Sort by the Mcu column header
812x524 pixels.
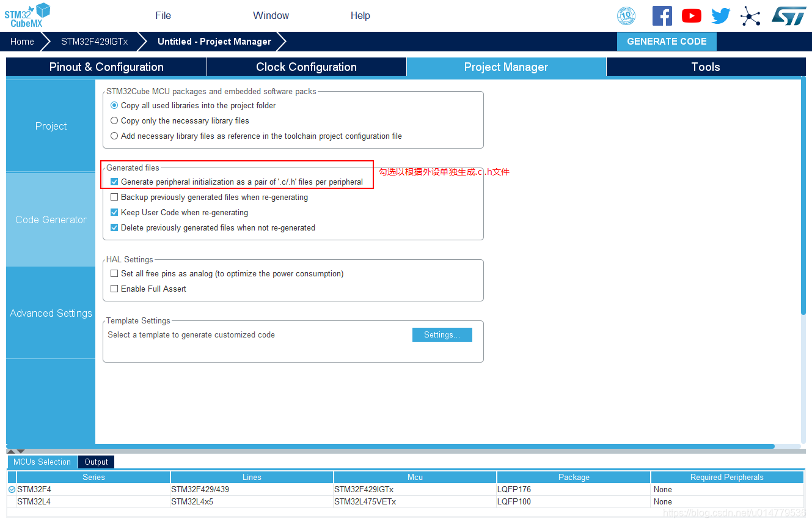415,477
